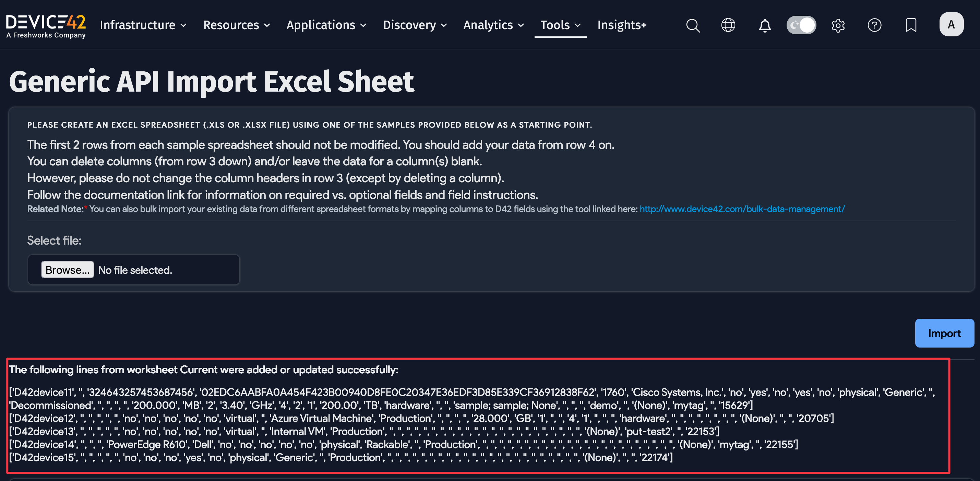The image size is (980, 481).
Task: Click the help question mark icon
Action: point(875,25)
